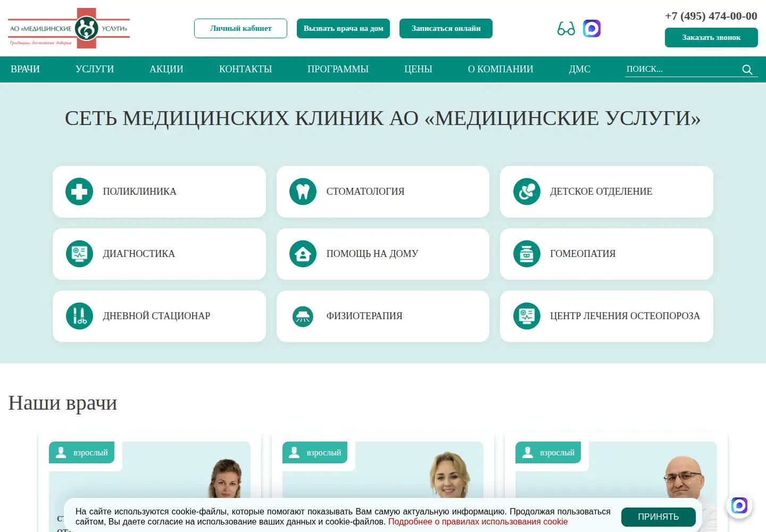Click the Физиотерапия lamp icon

(x=303, y=317)
